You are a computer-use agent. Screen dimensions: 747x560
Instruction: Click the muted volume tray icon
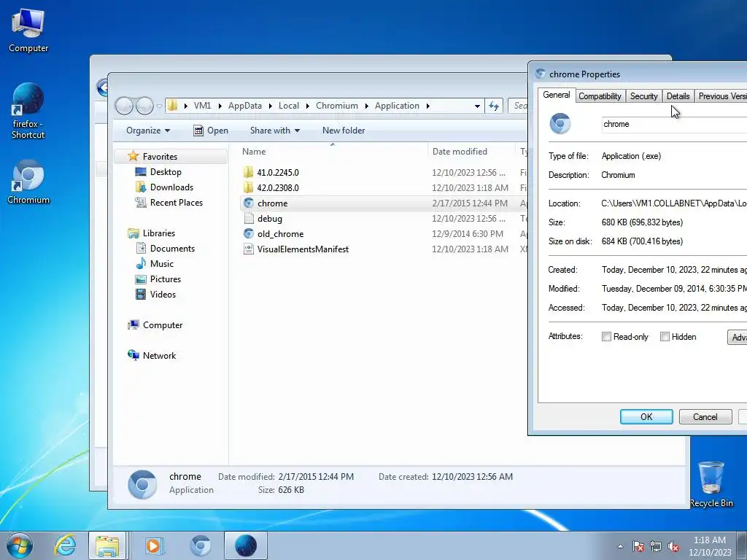(x=673, y=546)
